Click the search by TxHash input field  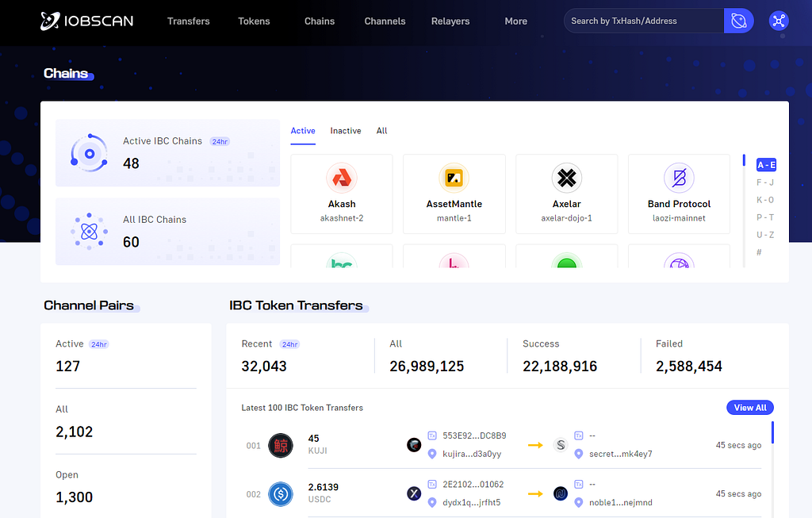642,20
